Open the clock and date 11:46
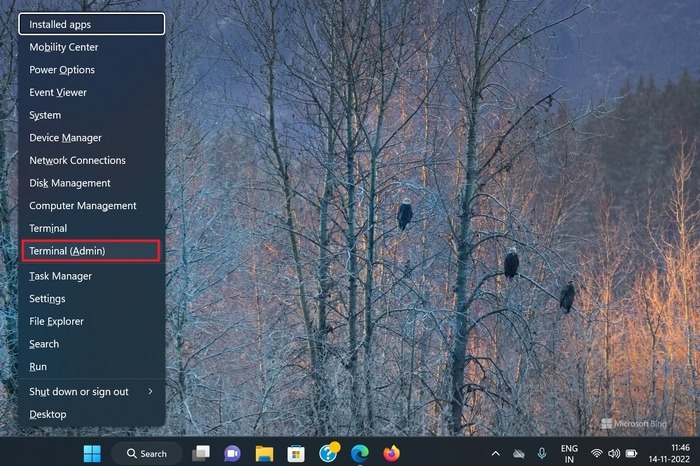The height and width of the screenshot is (466, 700). tap(670, 454)
